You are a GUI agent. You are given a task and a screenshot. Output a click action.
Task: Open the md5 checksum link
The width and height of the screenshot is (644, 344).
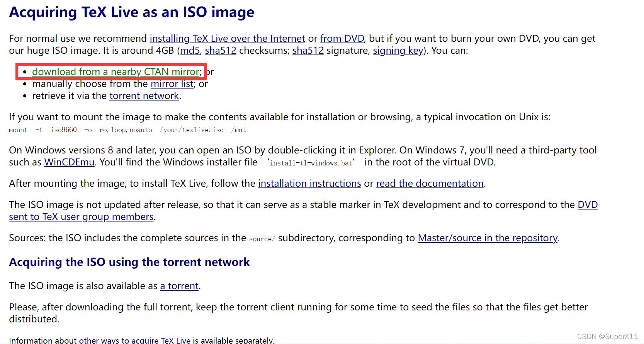[190, 51]
